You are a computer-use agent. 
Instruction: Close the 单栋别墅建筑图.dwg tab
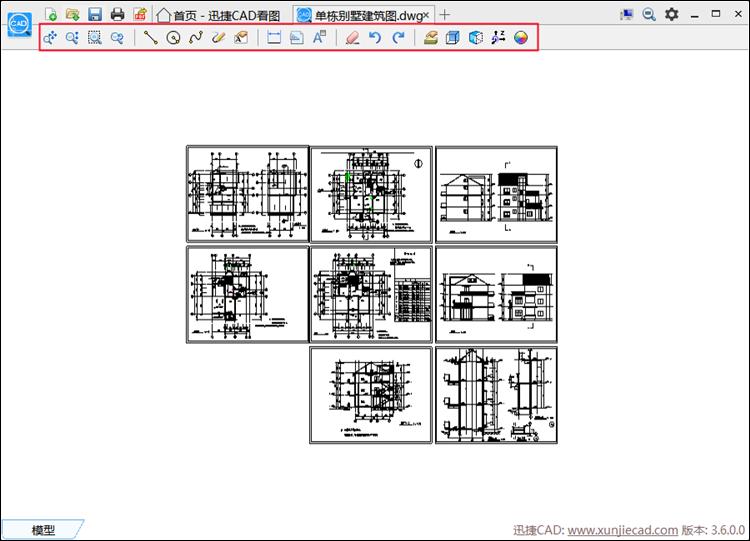point(426,15)
